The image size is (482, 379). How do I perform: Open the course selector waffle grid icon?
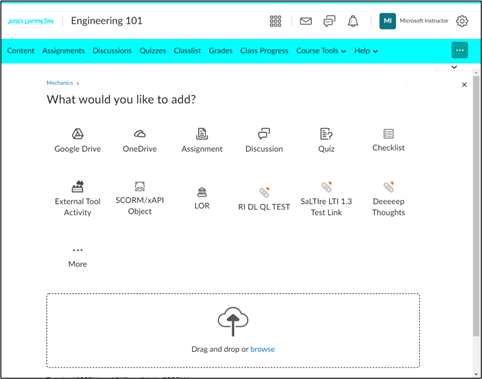coord(275,21)
